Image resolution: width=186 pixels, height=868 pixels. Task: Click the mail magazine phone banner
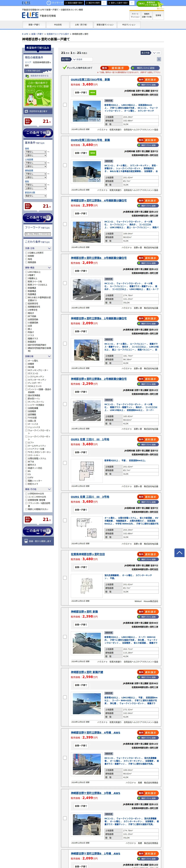(38, 93)
